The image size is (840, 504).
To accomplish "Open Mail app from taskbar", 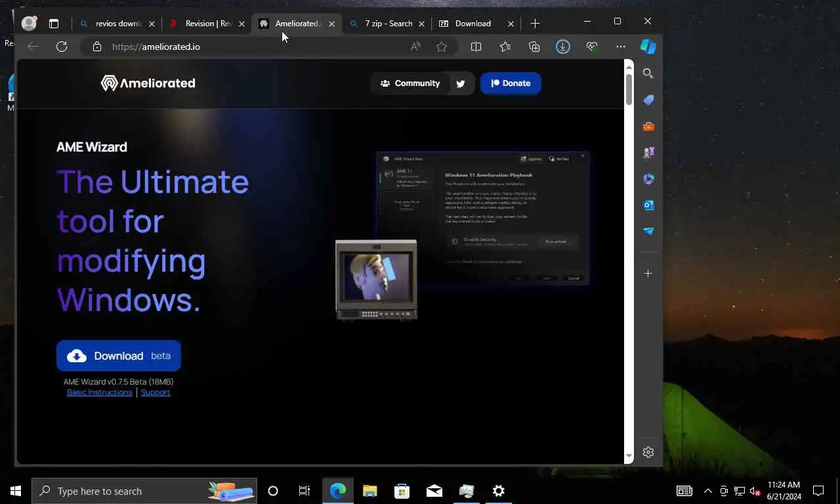I will point(434,491).
